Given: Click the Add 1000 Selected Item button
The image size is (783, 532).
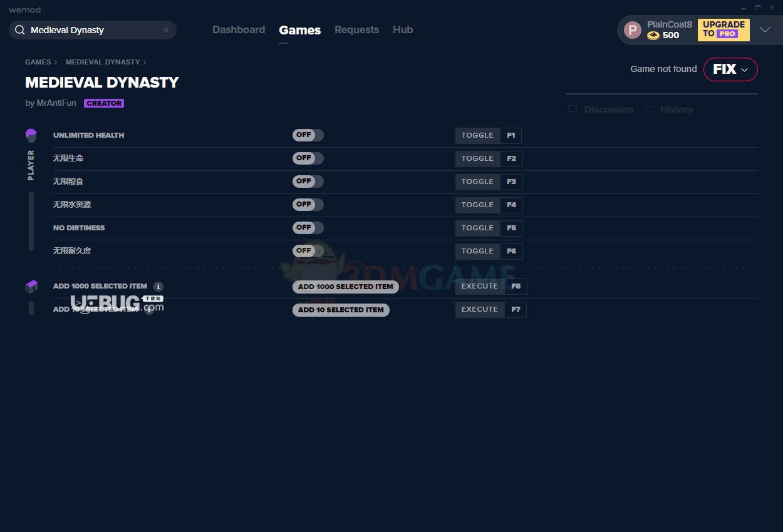Looking at the screenshot, I should click(346, 287).
